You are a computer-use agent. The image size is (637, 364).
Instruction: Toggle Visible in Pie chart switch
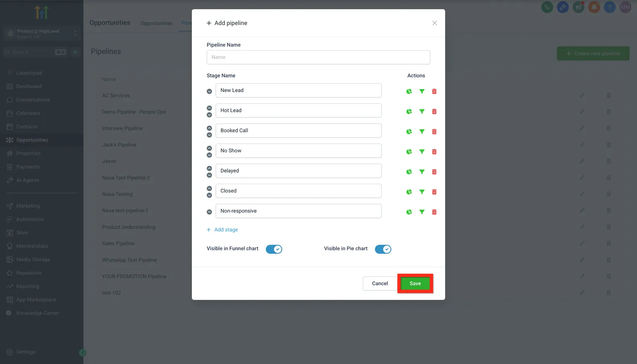pyautogui.click(x=383, y=249)
